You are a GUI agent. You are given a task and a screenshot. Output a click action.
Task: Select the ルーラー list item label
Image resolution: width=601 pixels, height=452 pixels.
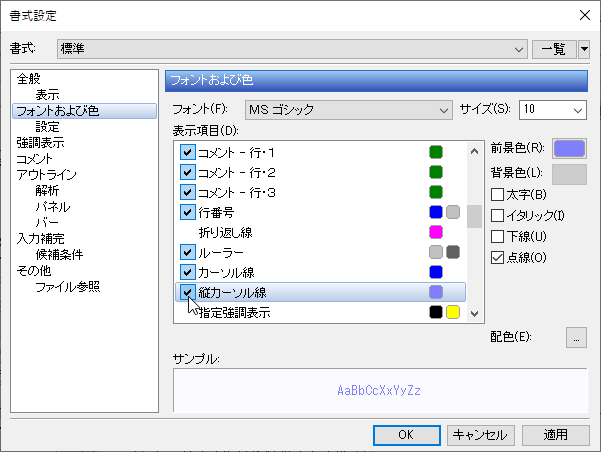221,253
